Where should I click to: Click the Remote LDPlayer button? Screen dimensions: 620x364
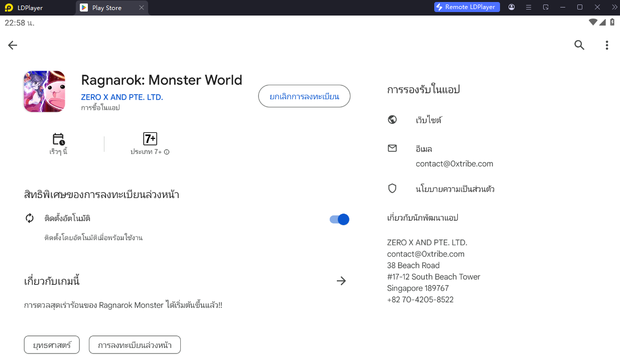[x=467, y=7]
